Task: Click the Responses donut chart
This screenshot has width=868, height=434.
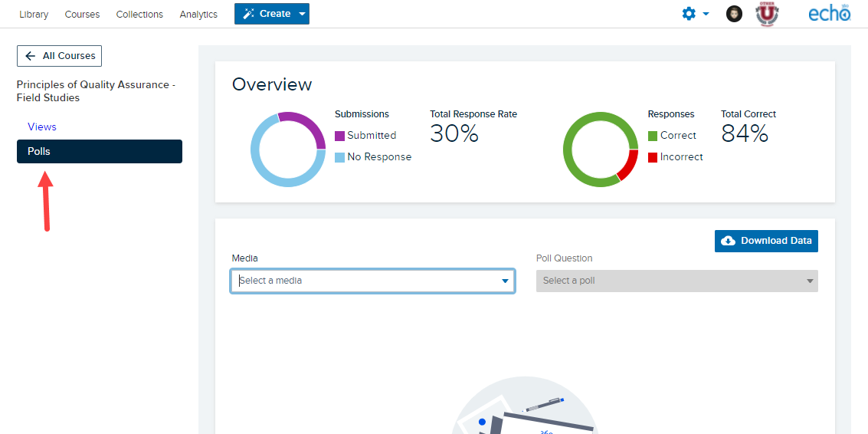Action: tap(601, 149)
